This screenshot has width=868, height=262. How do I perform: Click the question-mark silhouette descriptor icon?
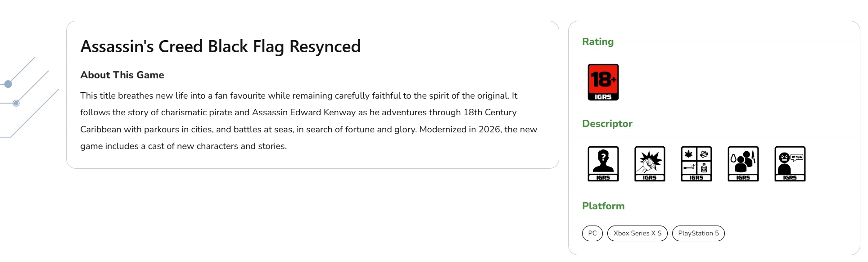click(603, 163)
